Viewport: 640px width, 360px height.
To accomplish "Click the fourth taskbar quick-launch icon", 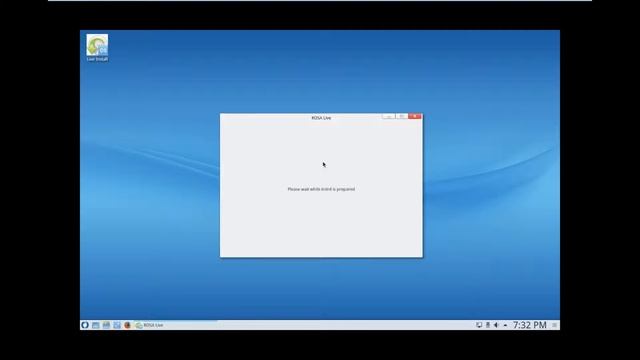I will point(117,325).
